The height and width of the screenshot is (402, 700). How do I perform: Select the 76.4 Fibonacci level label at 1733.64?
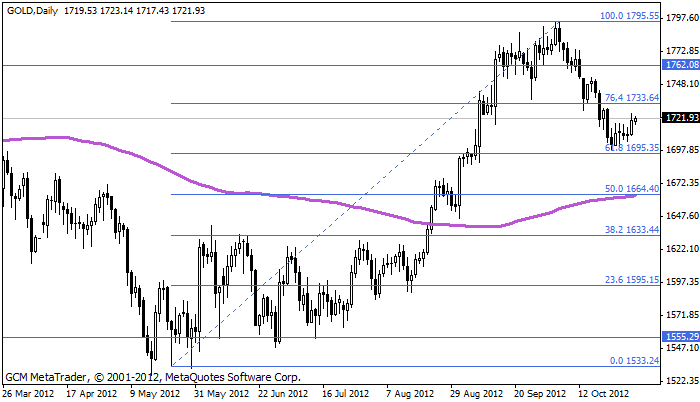(x=632, y=98)
